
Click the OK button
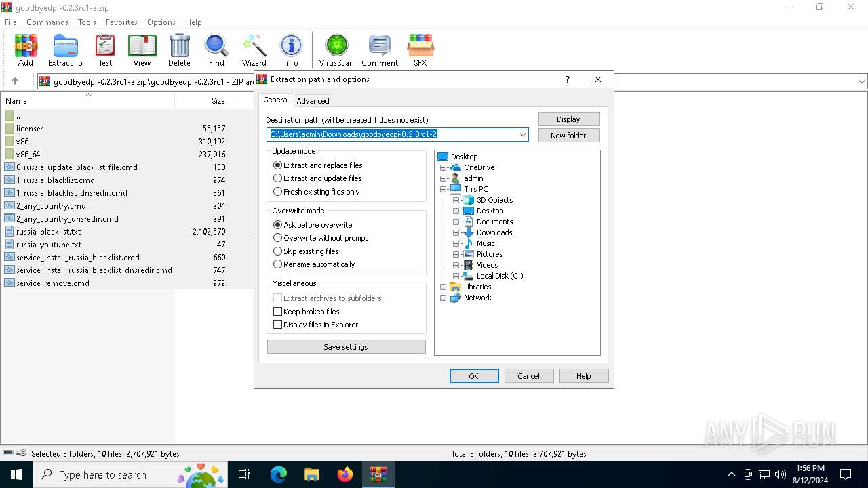[474, 375]
